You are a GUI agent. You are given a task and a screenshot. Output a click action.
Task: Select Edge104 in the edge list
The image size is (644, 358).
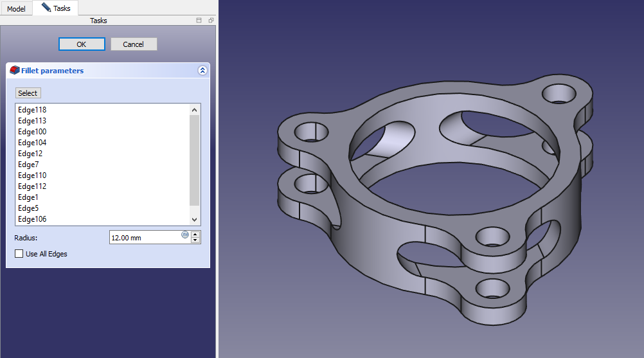coord(32,143)
